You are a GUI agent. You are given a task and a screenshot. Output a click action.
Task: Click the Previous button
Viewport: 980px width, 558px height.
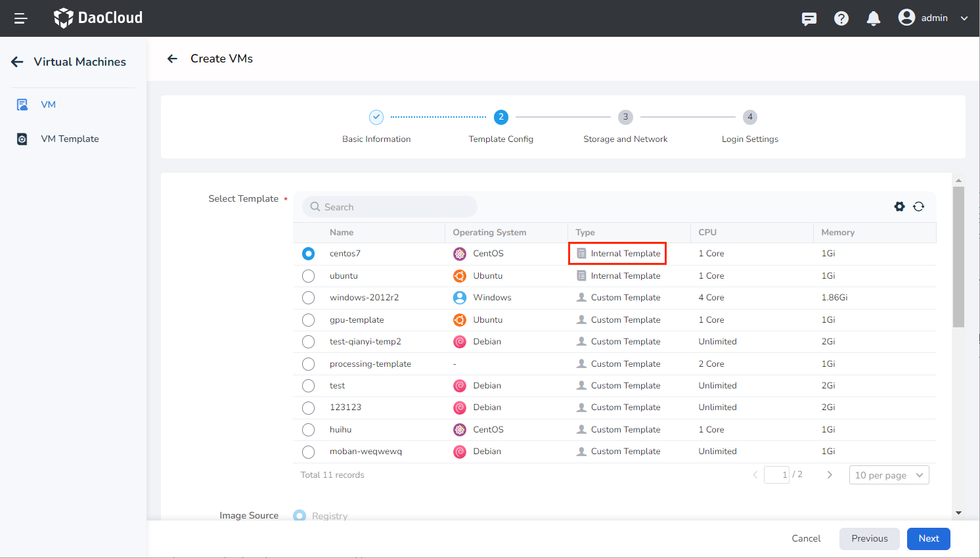click(x=869, y=538)
